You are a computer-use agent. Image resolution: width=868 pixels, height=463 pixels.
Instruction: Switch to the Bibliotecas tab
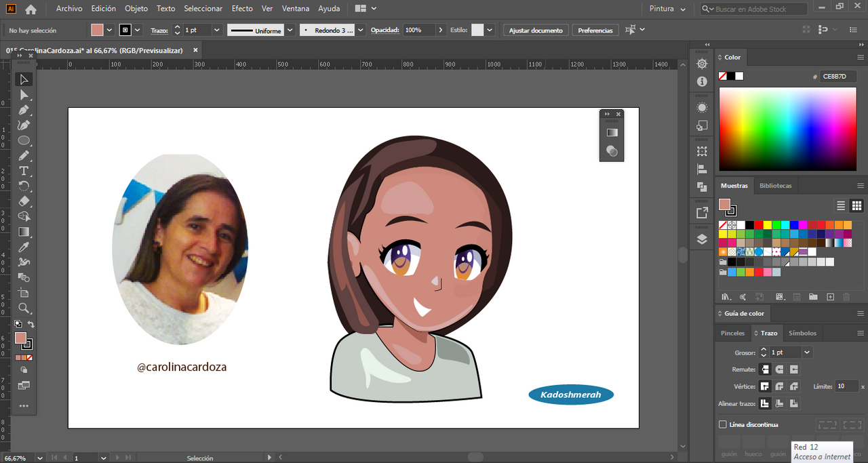[x=775, y=186]
